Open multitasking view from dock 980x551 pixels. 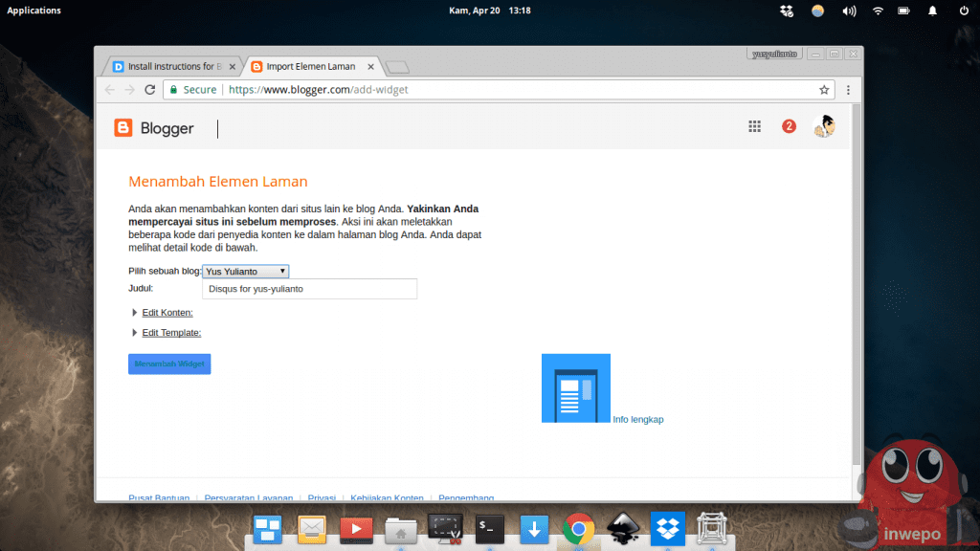coord(268,529)
